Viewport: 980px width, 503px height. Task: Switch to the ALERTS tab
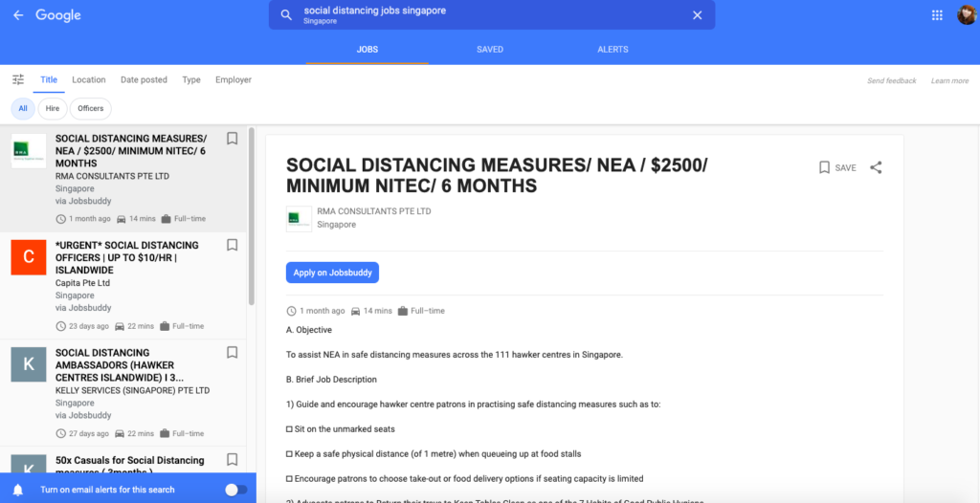click(612, 50)
